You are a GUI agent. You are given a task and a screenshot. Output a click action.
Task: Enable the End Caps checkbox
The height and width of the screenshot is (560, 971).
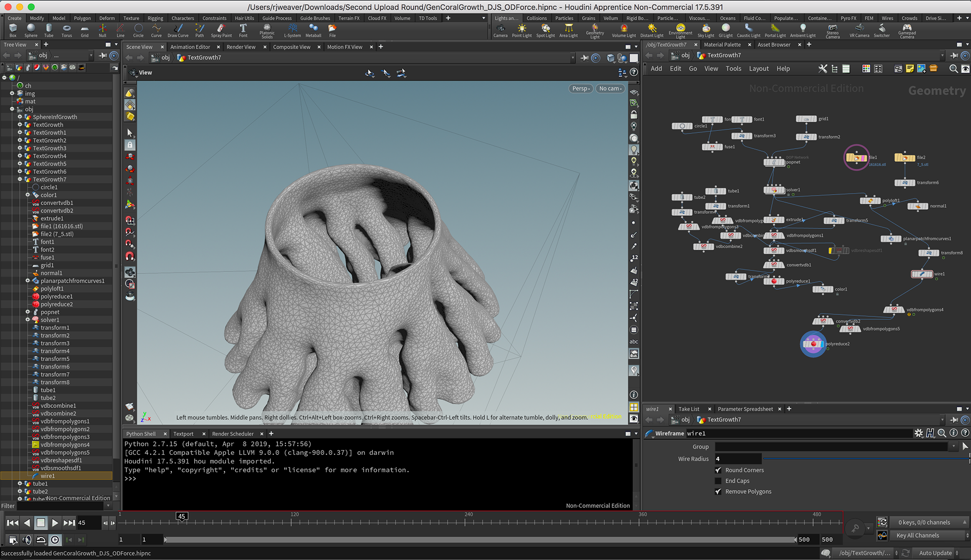tap(718, 481)
